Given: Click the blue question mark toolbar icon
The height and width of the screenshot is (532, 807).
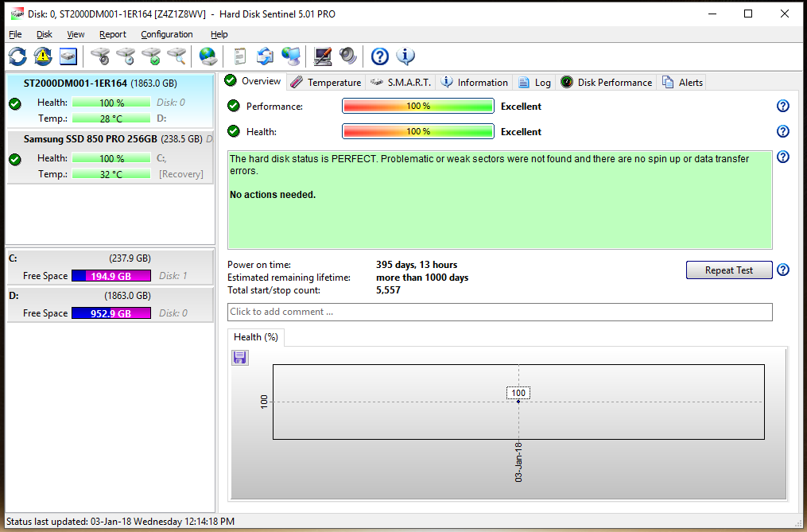Looking at the screenshot, I should click(380, 56).
